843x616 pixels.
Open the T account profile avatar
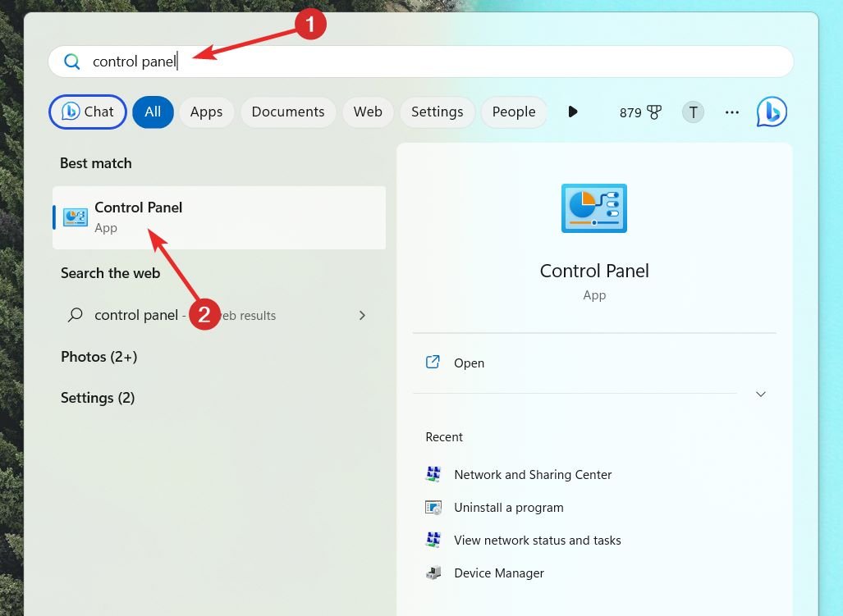tap(693, 112)
